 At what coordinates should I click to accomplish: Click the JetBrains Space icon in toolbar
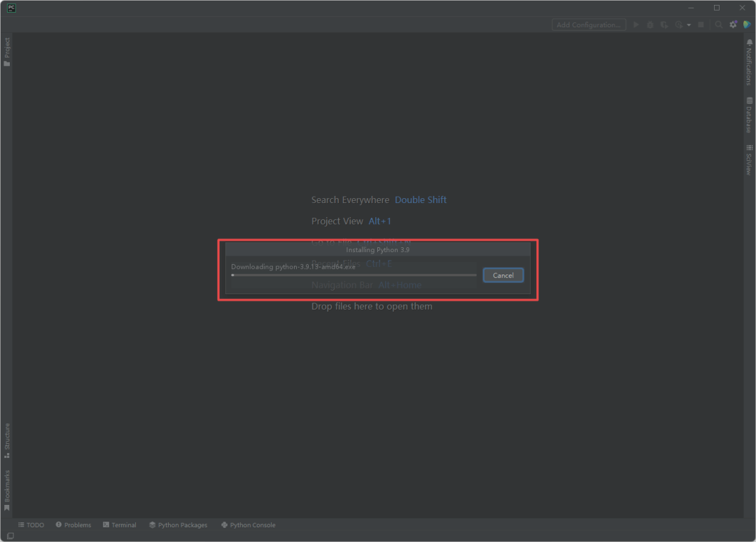point(747,25)
